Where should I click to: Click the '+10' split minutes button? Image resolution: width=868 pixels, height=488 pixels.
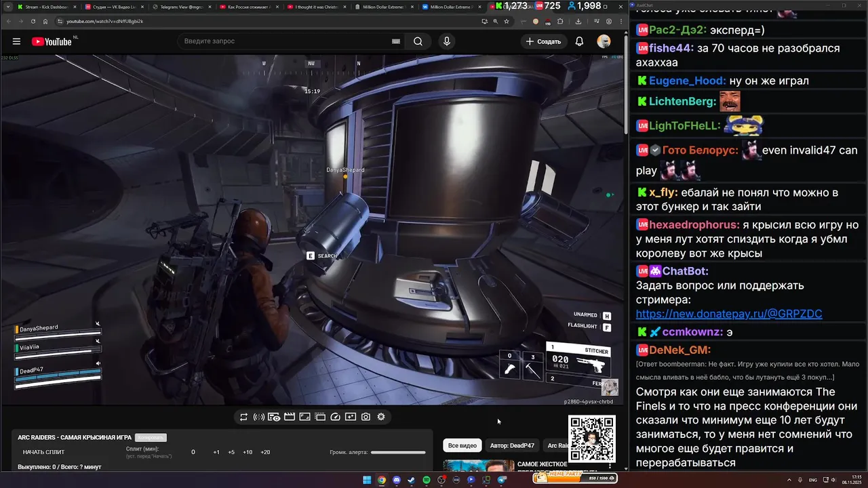tap(248, 452)
